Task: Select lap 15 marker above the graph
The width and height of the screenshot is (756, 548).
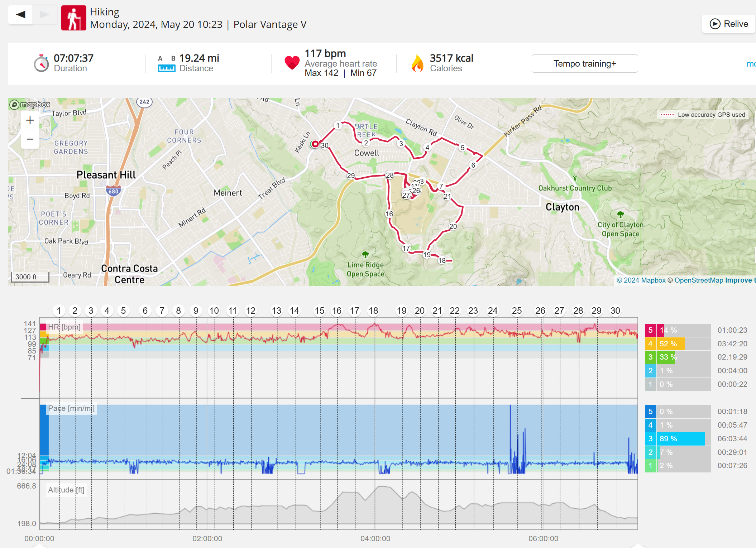Action: click(319, 311)
